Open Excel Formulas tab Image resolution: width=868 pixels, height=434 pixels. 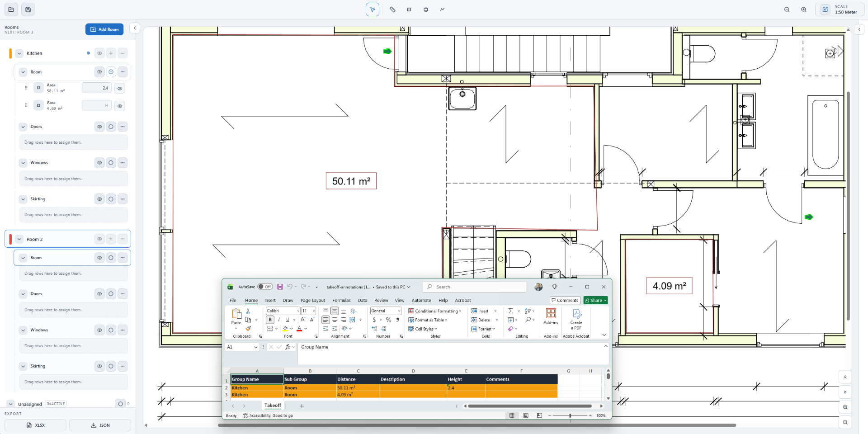tap(341, 300)
